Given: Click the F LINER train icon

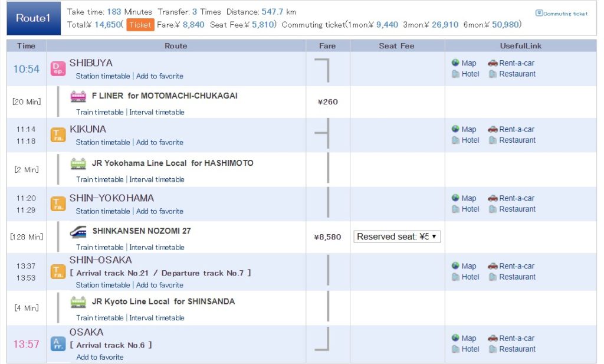Looking at the screenshot, I should [x=78, y=96].
